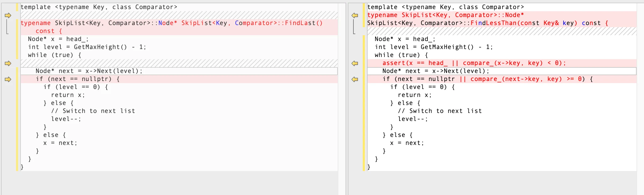Viewport: 644px width, 195px height.
Task: Select the FindLessThan signature line in right pane
Action: point(487,23)
